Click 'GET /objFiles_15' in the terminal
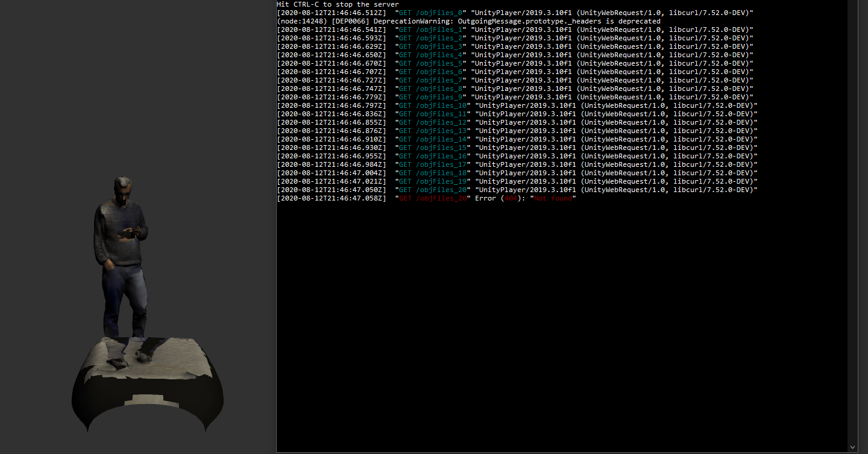This screenshot has height=454, width=868. point(433,148)
